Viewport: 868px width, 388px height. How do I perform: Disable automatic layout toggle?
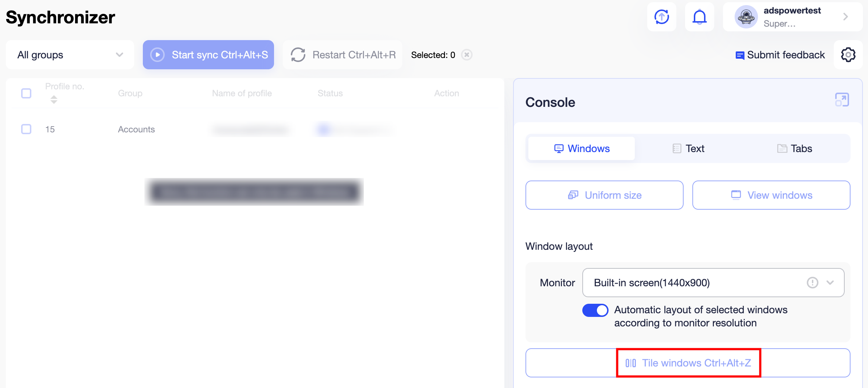tap(595, 310)
